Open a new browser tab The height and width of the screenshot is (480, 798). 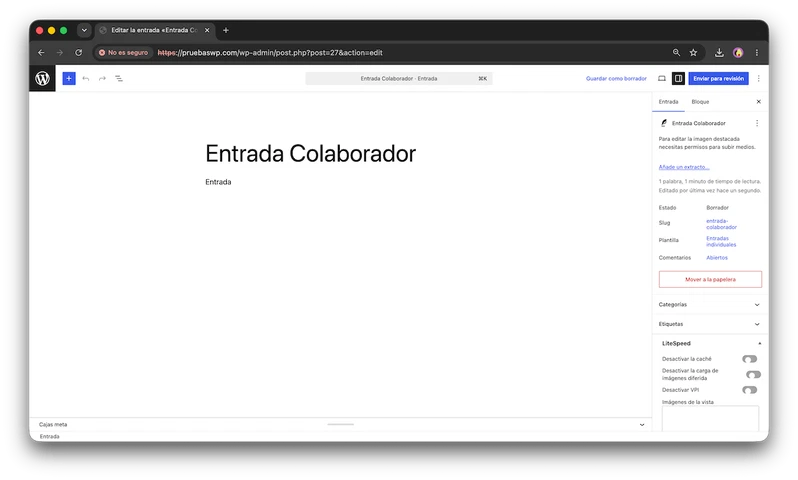225,30
